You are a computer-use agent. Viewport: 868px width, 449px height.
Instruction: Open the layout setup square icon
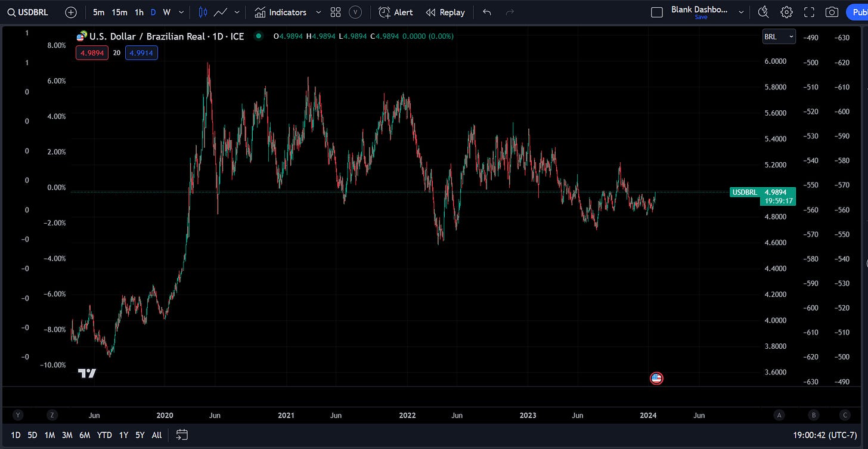coord(657,12)
